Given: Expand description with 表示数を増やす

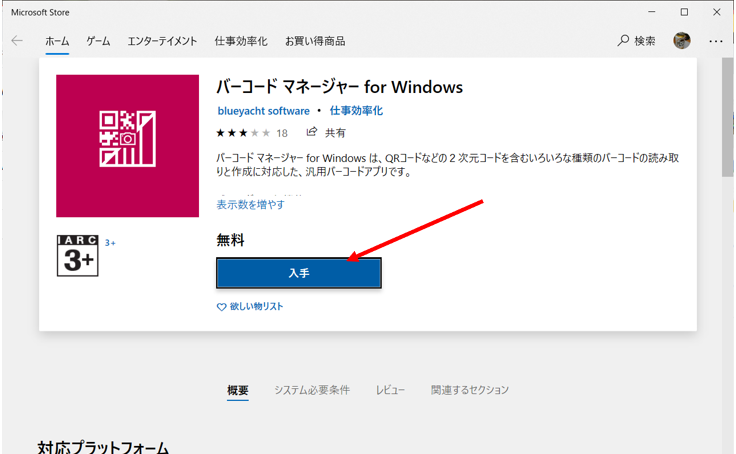Looking at the screenshot, I should [250, 204].
